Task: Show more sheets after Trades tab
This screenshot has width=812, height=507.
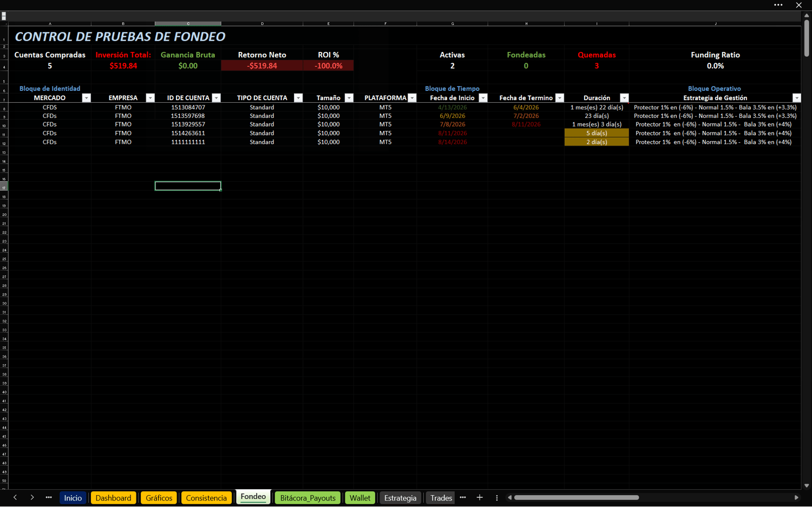Action: coord(463,498)
